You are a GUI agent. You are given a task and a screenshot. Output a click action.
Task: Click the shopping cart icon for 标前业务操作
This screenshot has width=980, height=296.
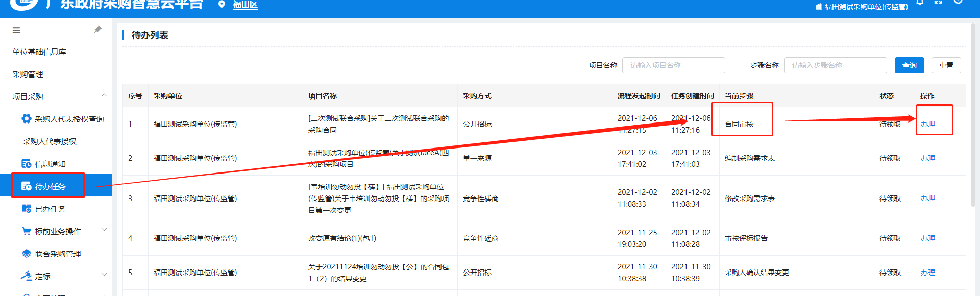click(27, 231)
